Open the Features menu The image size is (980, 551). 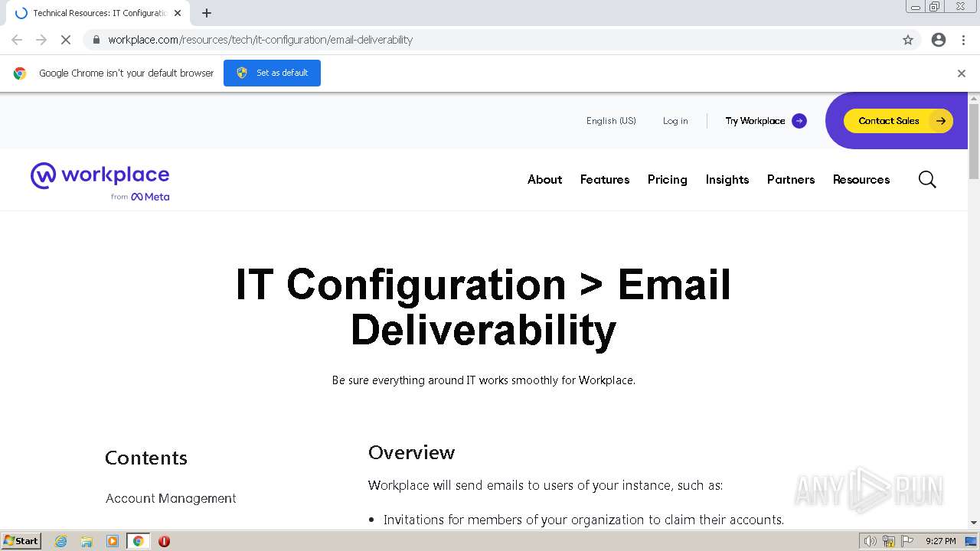[x=605, y=180]
